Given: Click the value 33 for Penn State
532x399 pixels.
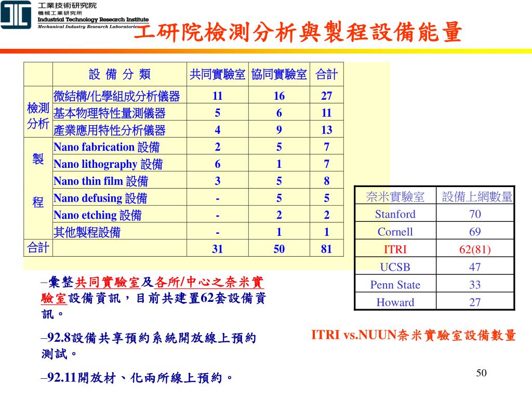Looking at the screenshot, I should click(x=475, y=285).
